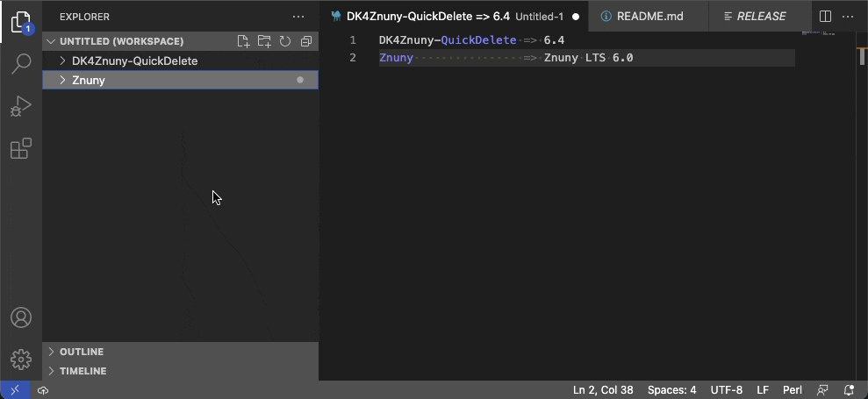Screen dimensions: 868x399
Task: Open the feedback icon in status bar
Action: (x=823, y=390)
